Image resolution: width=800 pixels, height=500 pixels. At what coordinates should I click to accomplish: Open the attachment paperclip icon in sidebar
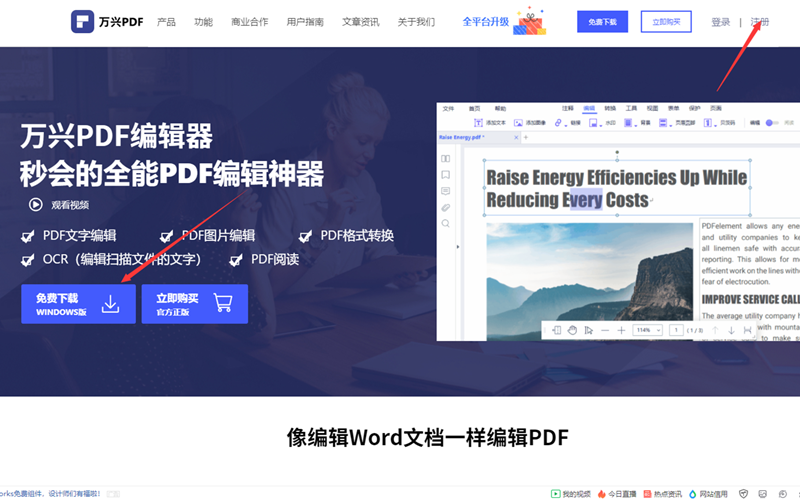click(x=446, y=207)
